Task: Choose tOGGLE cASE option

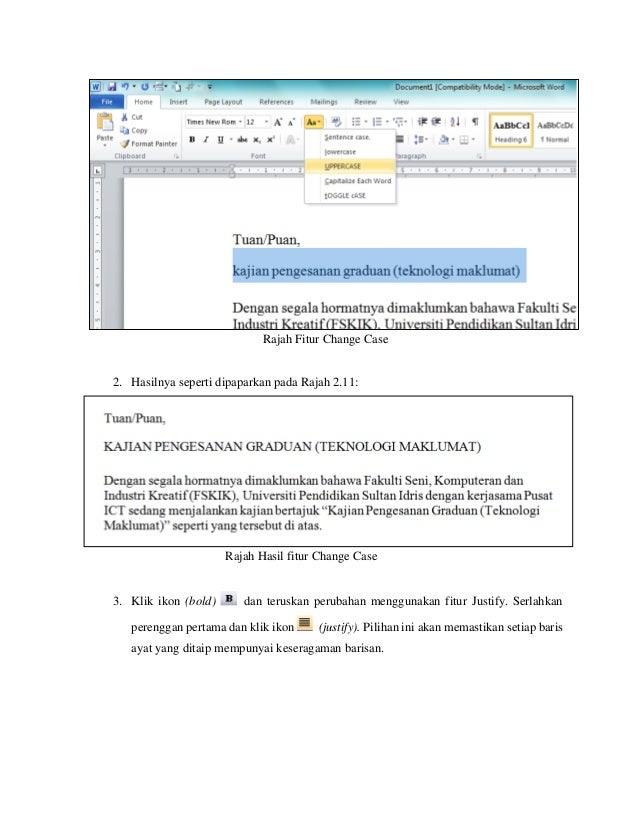Action: [350, 195]
